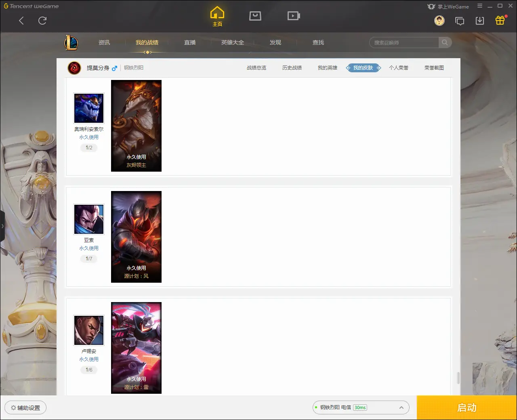Open 掌上WeGame mobile link
Viewport: 517px width, 420px height.
(x=448, y=6)
